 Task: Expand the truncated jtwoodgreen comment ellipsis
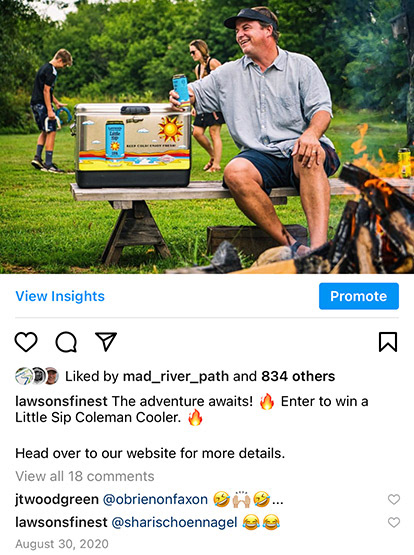click(277, 502)
